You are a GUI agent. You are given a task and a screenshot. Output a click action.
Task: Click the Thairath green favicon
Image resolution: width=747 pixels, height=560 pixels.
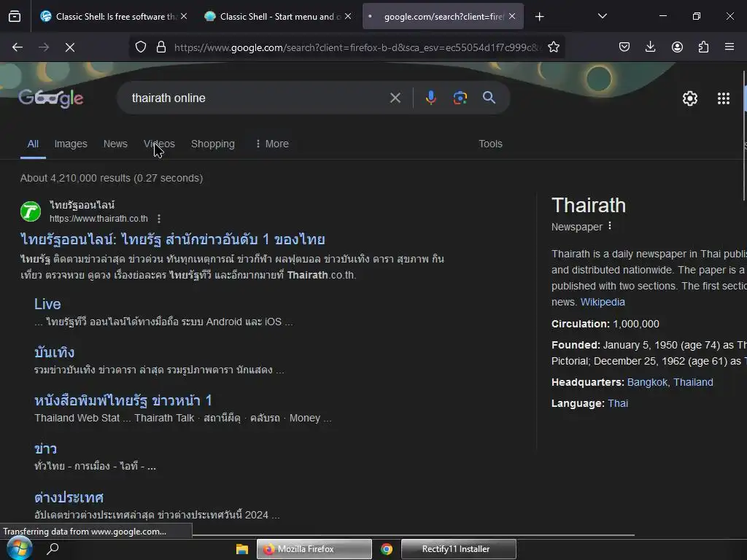31,211
